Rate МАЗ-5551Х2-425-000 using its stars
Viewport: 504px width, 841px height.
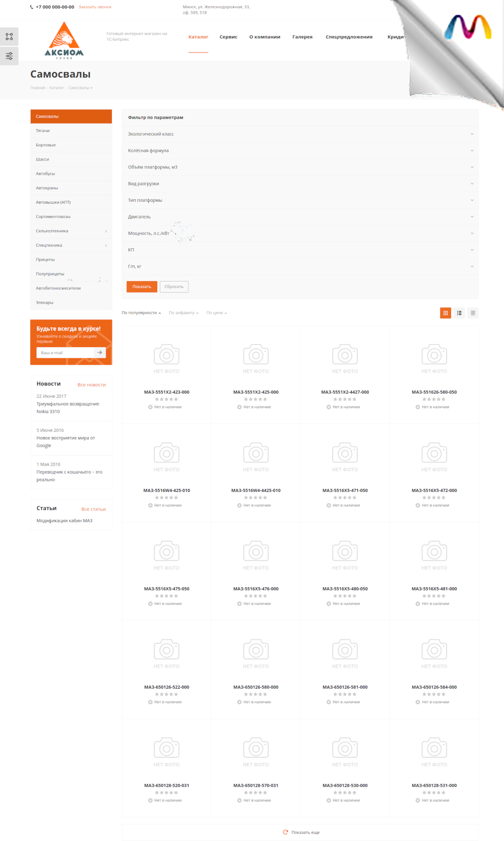click(256, 400)
